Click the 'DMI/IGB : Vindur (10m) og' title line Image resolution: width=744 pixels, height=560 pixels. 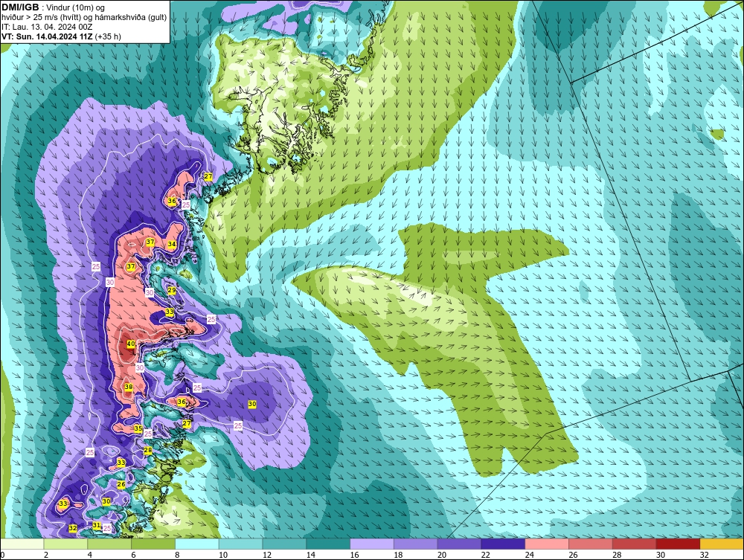tap(53, 7)
